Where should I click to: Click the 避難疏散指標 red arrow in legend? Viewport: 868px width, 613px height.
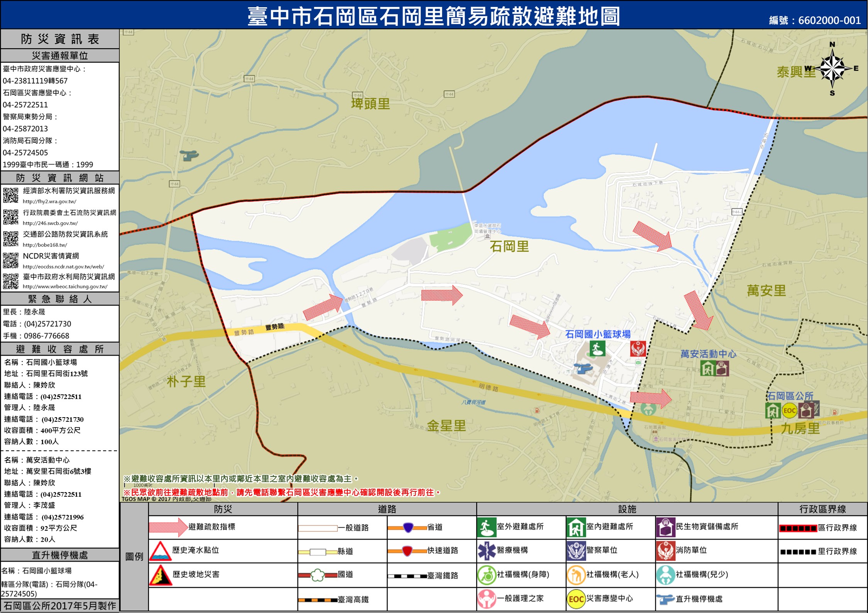tap(168, 527)
